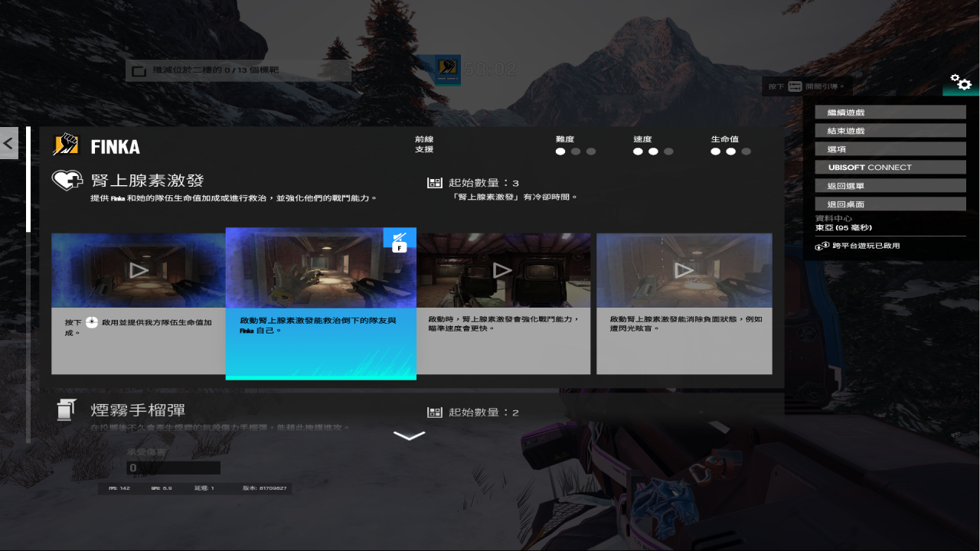This screenshot has height=551, width=980.
Task: Click the 東亞 (95 毫秒) data center text
Action: point(844,227)
